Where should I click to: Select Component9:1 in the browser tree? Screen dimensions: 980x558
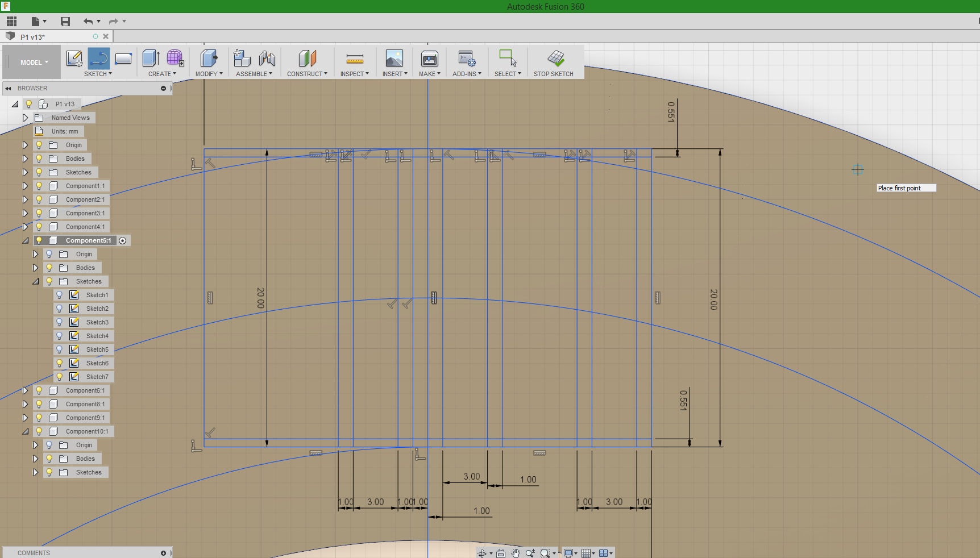coord(85,418)
